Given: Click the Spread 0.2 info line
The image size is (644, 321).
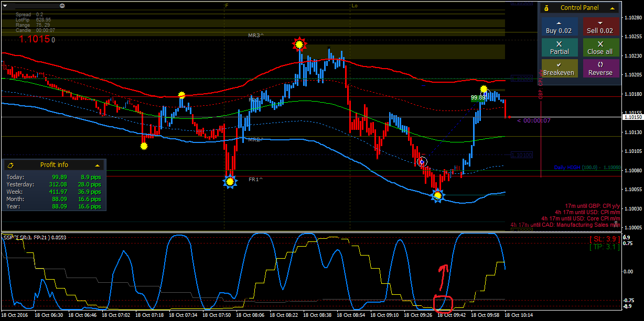Looking at the screenshot, I should click(x=30, y=15).
